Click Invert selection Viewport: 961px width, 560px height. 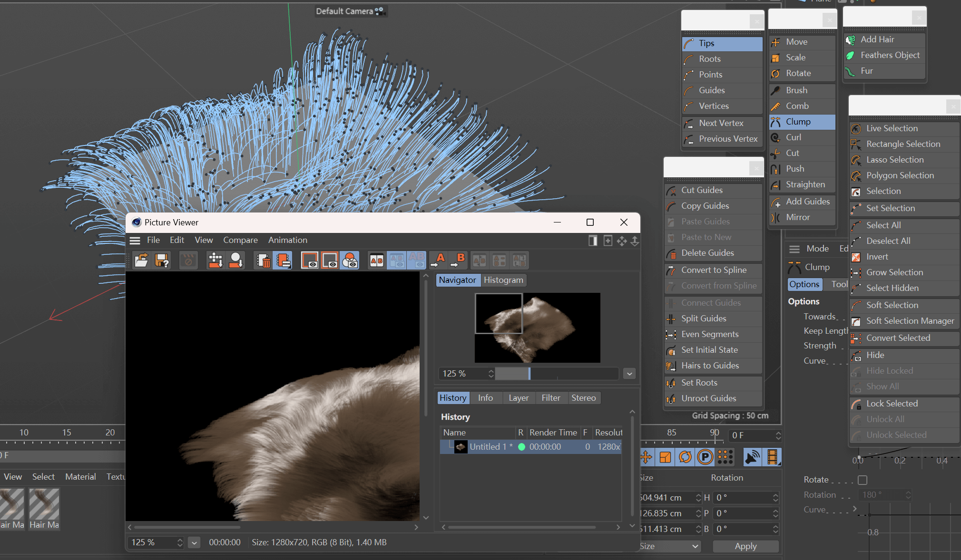tap(904, 257)
